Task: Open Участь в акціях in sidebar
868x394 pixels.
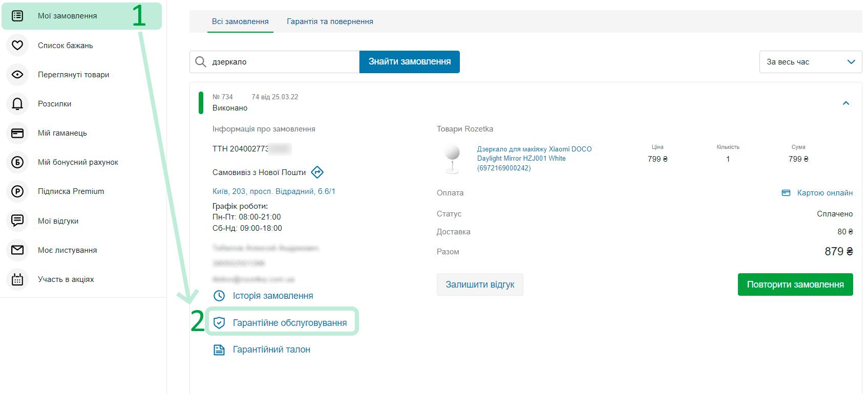Action: 66,279
